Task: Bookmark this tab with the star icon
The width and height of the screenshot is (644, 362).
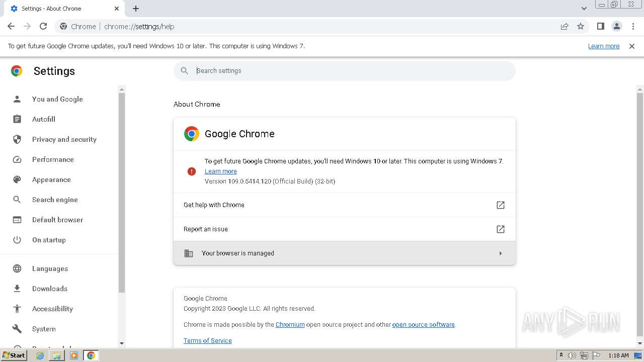Action: coord(581,26)
